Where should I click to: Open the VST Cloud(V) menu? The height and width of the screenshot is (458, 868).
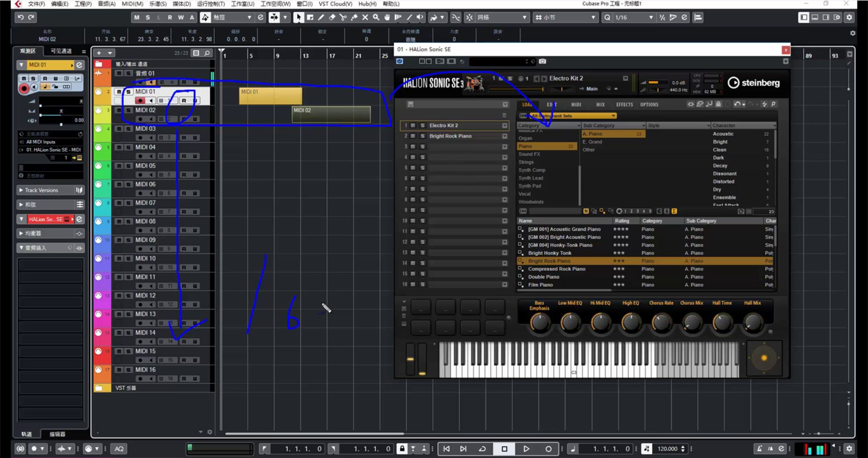[x=335, y=4]
